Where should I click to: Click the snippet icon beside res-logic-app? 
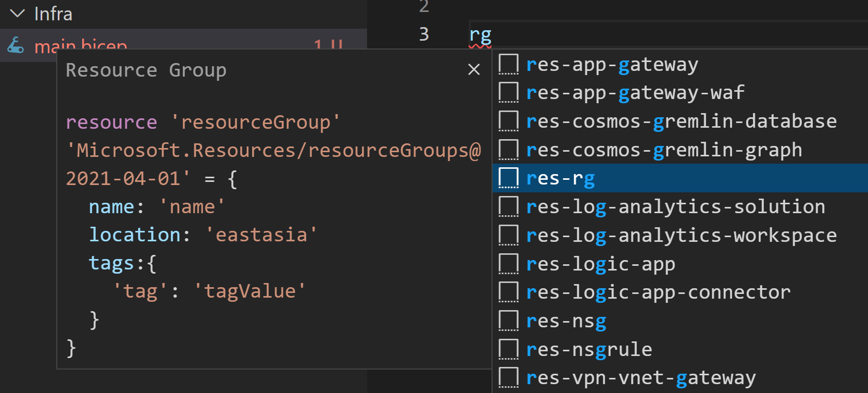pos(508,264)
